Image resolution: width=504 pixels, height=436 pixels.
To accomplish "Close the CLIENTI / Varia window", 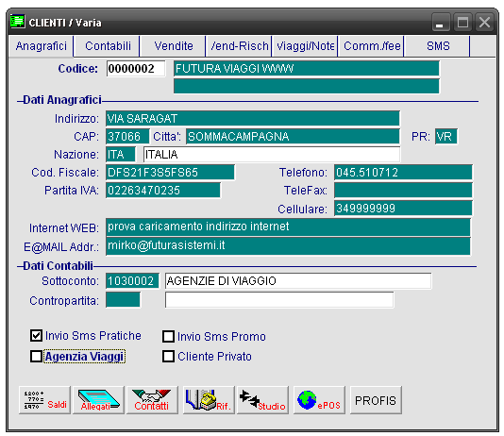I will tap(484, 23).
